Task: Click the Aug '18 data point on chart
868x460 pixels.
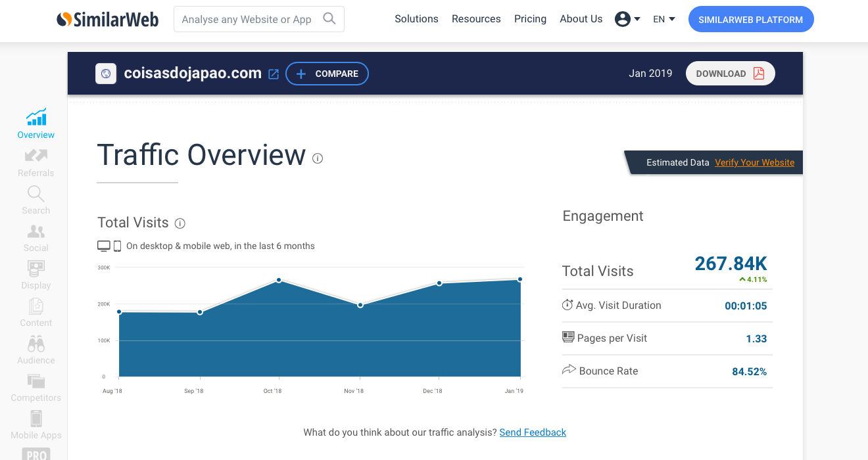Action: tap(119, 311)
